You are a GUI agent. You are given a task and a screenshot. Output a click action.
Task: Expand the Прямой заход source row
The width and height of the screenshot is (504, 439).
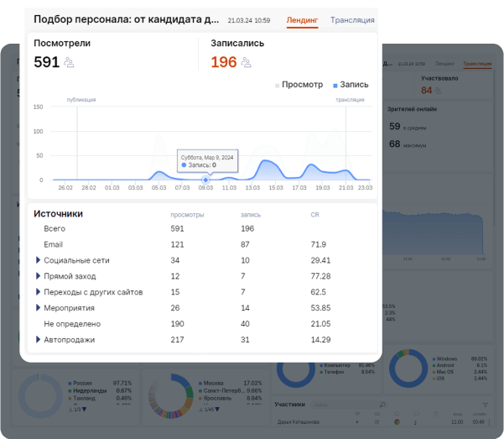(x=38, y=276)
